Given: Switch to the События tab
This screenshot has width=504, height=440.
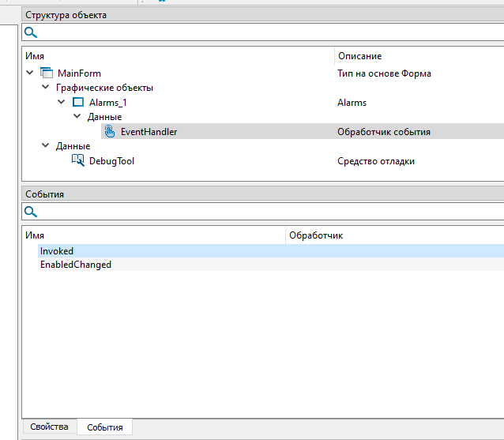Looking at the screenshot, I should coord(104,427).
